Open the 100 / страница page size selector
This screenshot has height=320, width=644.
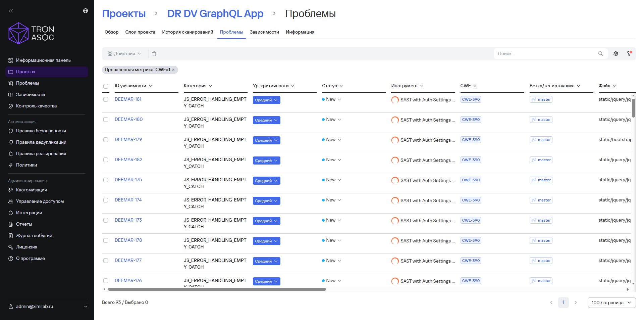pyautogui.click(x=611, y=303)
